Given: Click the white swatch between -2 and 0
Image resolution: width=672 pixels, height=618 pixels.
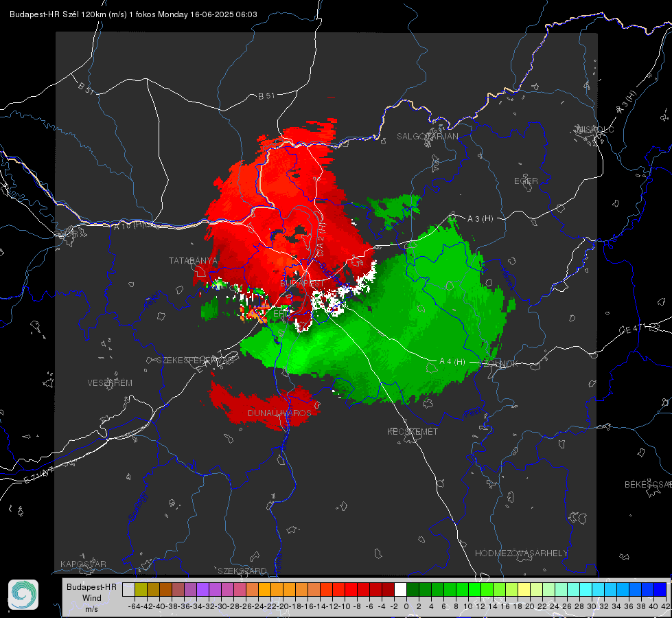Looking at the screenshot, I should point(400,589).
